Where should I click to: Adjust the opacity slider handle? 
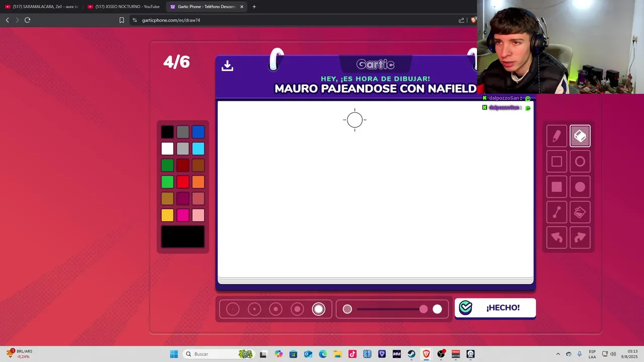pyautogui.click(x=424, y=309)
